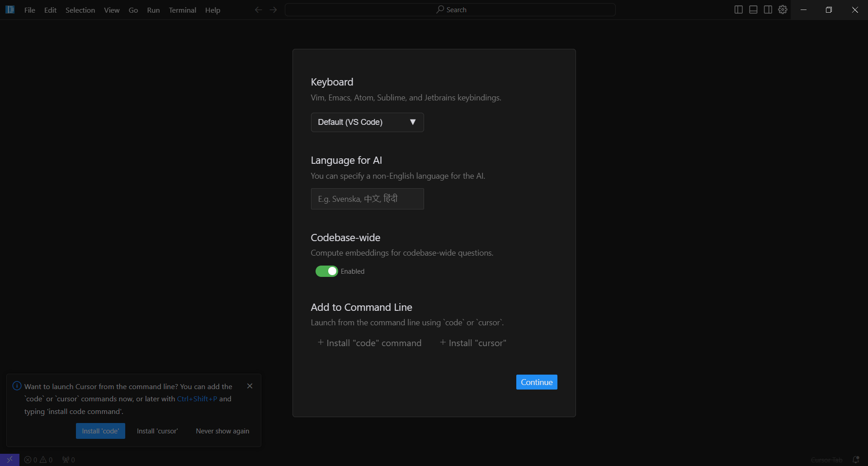The height and width of the screenshot is (466, 868).
Task: Click the navigate forward arrow
Action: pyautogui.click(x=273, y=10)
